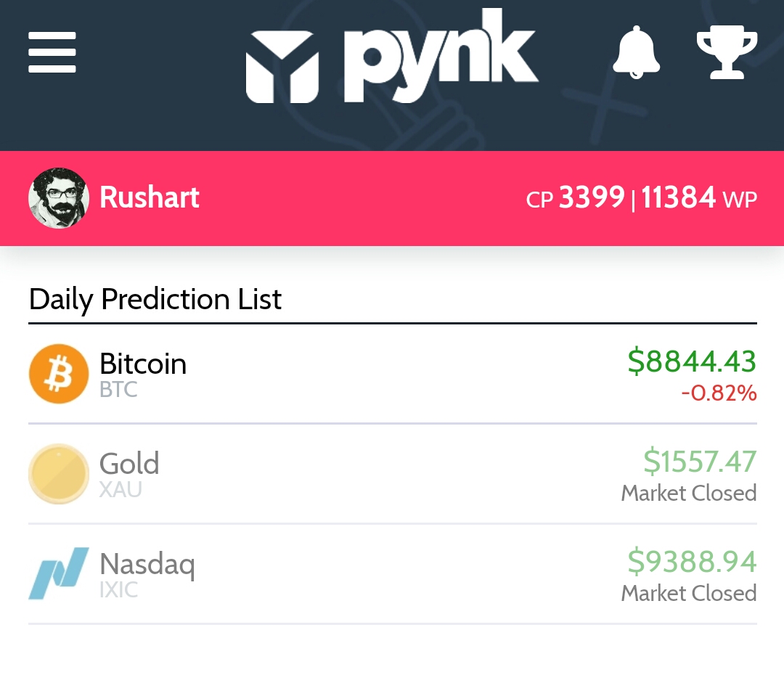Viewport: 784px width, 675px height.
Task: Click the Nasdaq price $9388.94
Action: click(x=692, y=562)
